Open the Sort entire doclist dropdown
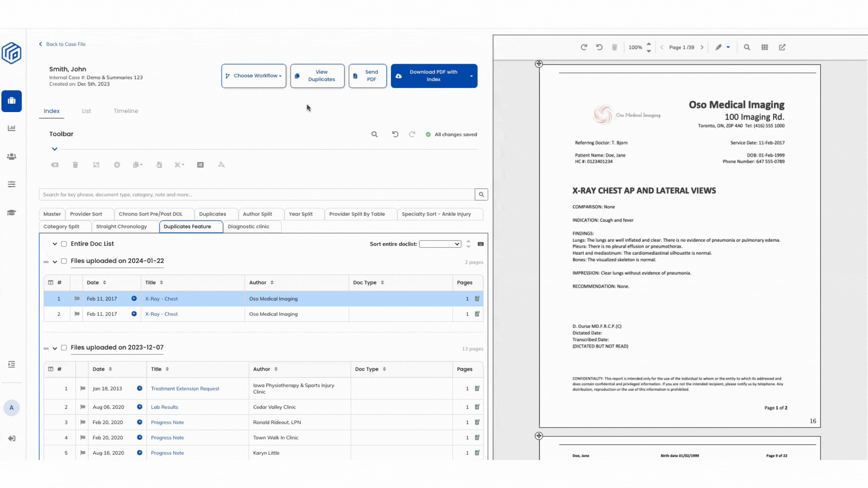The width and height of the screenshot is (868, 488). (439, 244)
